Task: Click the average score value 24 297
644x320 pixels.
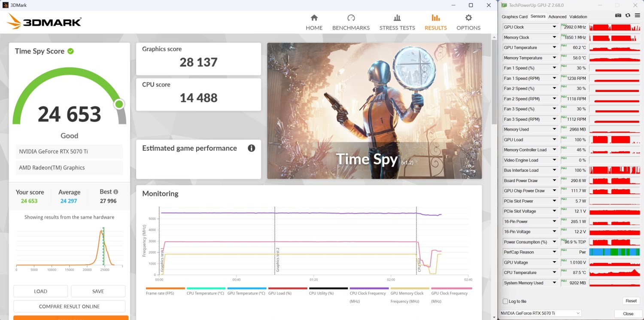Action: 69,201
